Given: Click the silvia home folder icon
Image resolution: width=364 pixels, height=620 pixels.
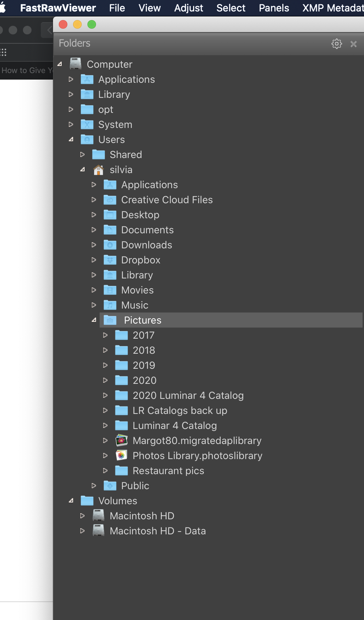Looking at the screenshot, I should pyautogui.click(x=99, y=170).
